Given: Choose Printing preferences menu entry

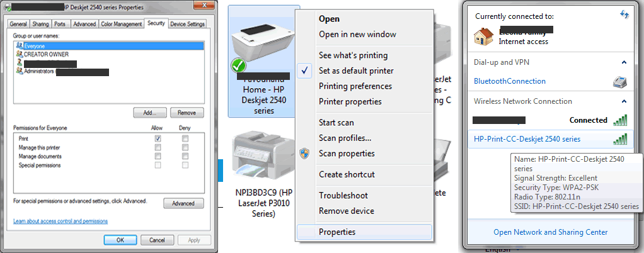Looking at the screenshot, I should pos(364,86).
